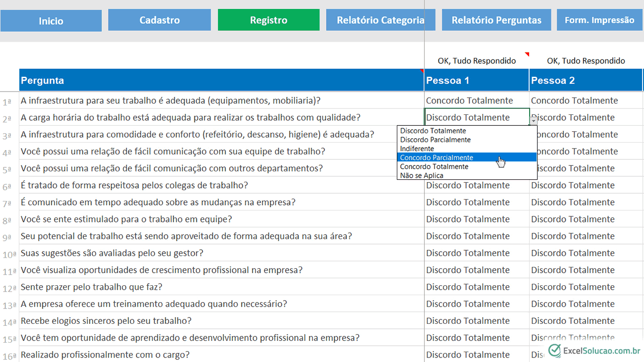Select Pessoa 1 answer for question 8
The image size is (644, 362).
tap(477, 219)
